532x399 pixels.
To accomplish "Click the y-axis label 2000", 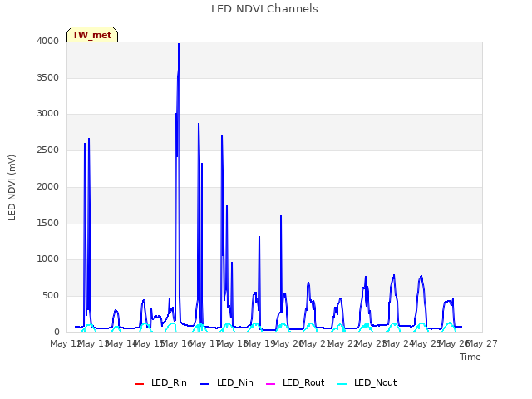I will pyautogui.click(x=47, y=186).
